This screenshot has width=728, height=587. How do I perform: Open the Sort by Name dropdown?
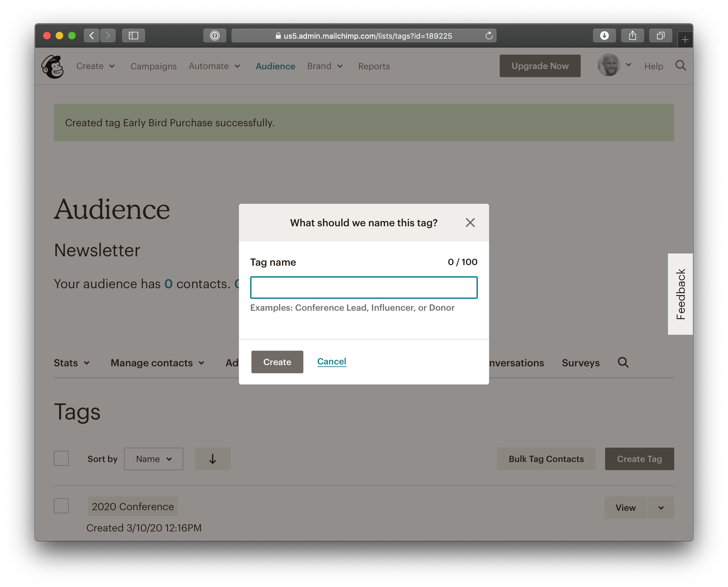(154, 459)
